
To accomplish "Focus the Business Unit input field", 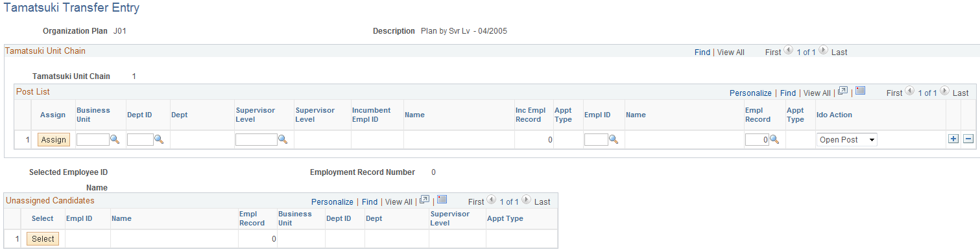I will [93, 139].
